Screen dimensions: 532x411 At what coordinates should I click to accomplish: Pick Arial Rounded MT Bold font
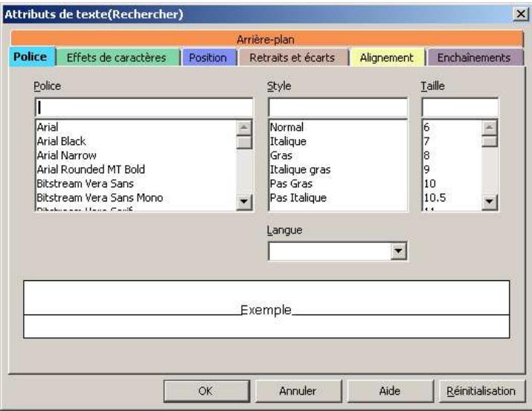(136, 169)
